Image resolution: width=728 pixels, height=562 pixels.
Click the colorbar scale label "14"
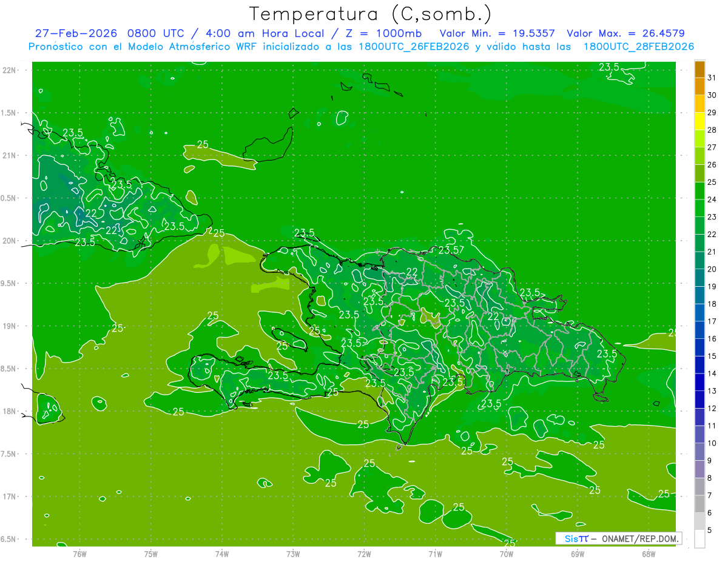click(x=712, y=373)
